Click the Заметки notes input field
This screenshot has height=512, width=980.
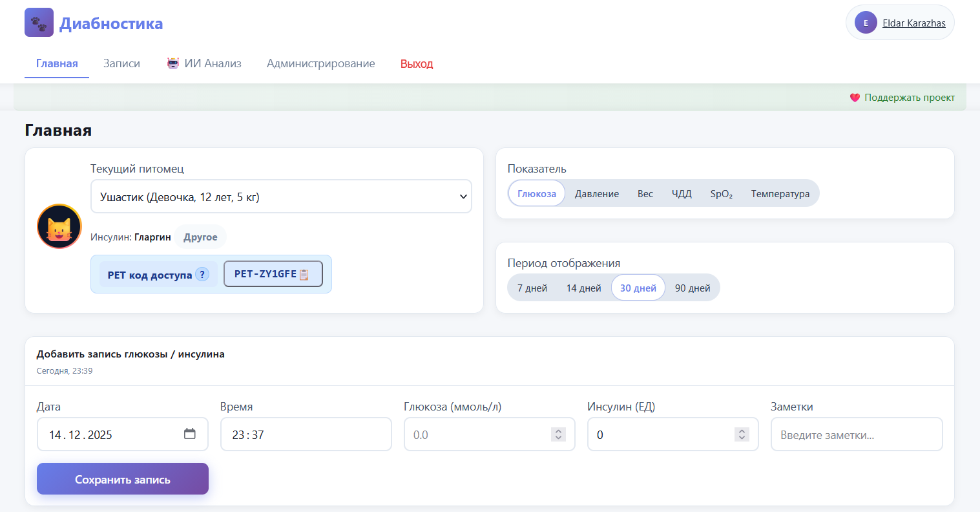coord(856,434)
